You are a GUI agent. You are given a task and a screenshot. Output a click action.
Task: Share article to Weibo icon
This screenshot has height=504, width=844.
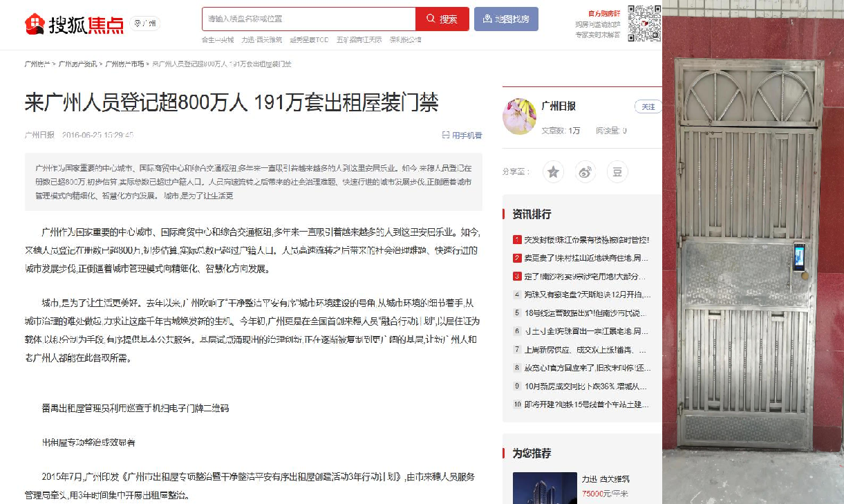tap(585, 172)
